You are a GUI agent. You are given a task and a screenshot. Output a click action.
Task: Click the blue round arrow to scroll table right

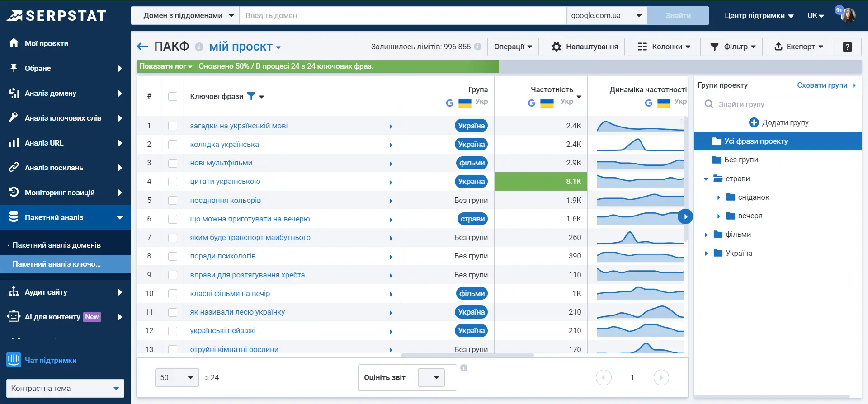coord(685,216)
